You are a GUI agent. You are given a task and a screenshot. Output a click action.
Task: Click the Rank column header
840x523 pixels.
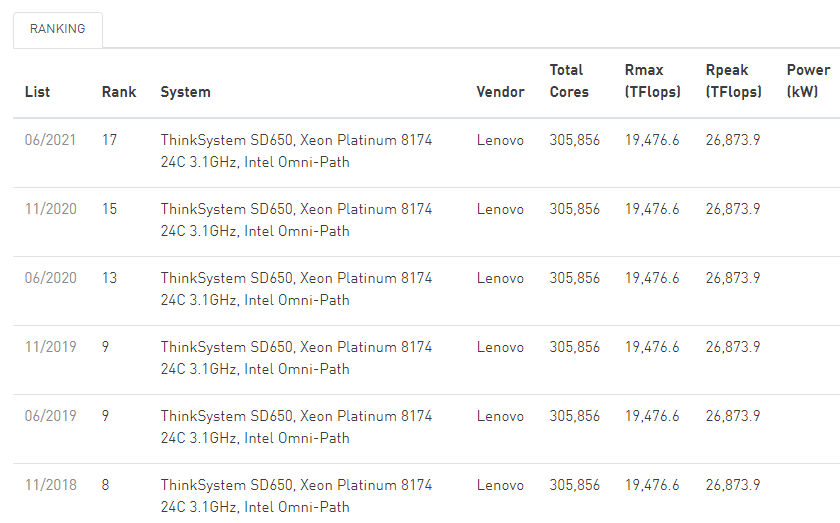119,92
